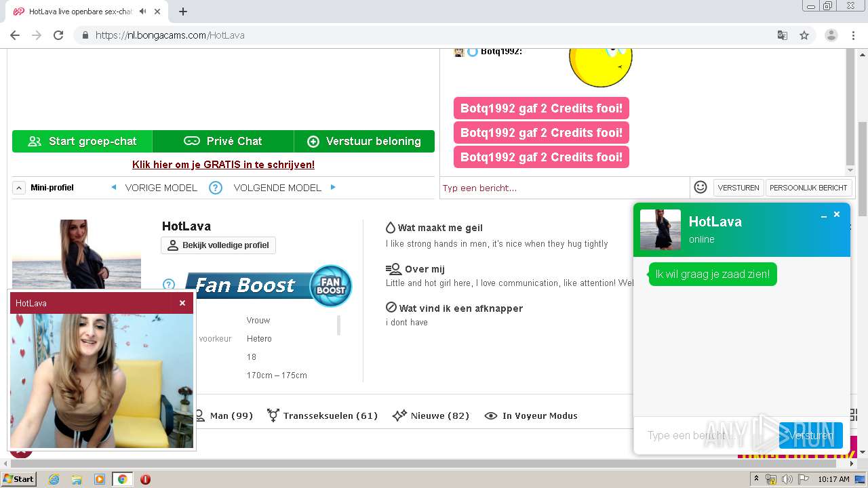Image resolution: width=868 pixels, height=488 pixels.
Task: Click blue Versturen button in popup
Action: pyautogui.click(x=811, y=435)
